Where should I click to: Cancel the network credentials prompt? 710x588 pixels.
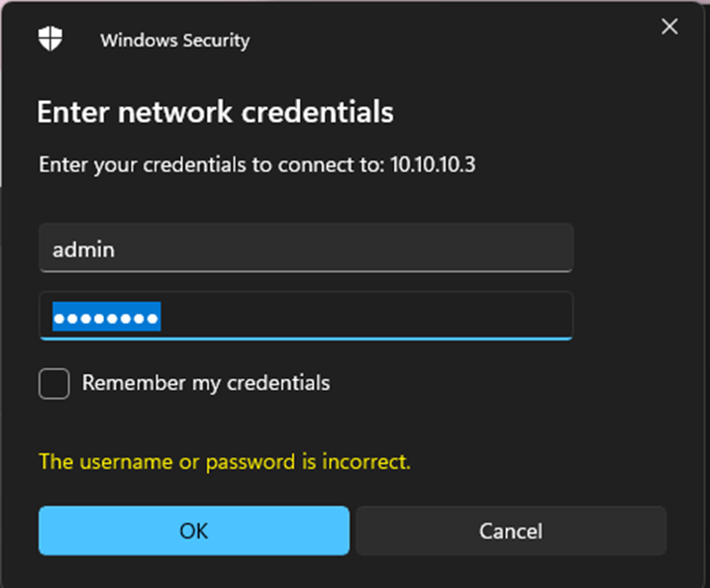coord(511,531)
